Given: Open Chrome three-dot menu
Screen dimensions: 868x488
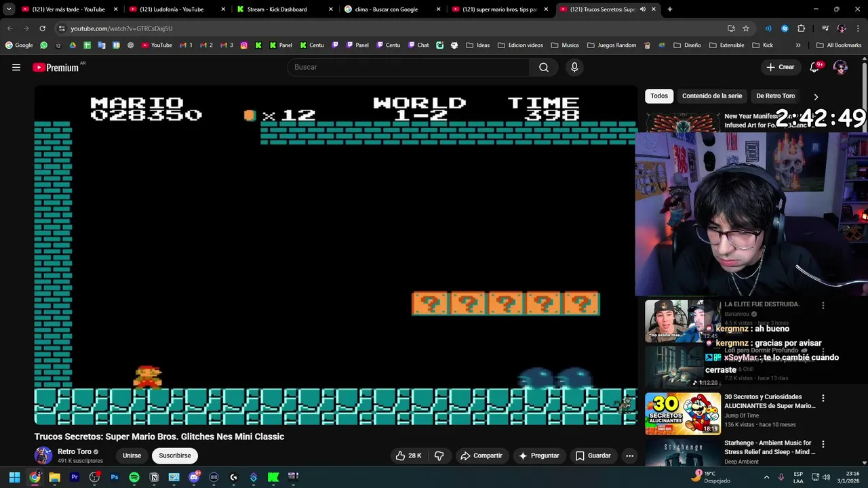Looking at the screenshot, I should [859, 28].
